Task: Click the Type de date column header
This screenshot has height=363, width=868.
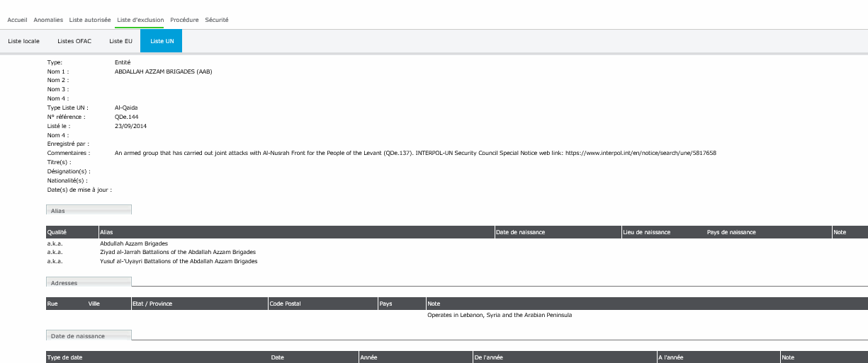Action: (x=64, y=357)
